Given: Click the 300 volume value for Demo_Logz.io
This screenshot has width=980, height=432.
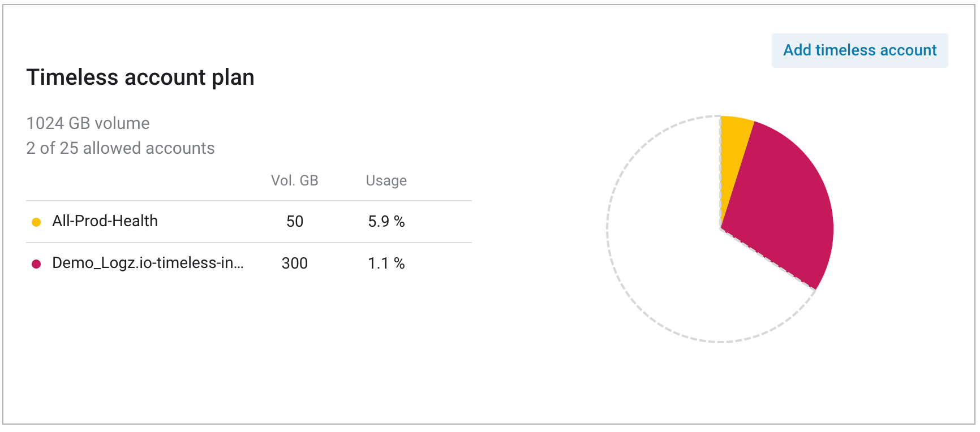Looking at the screenshot, I should pyautogui.click(x=294, y=263).
